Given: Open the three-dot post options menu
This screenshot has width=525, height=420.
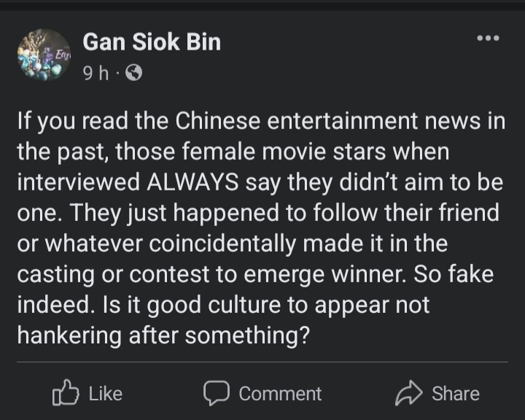Looking at the screenshot, I should pyautogui.click(x=487, y=38).
